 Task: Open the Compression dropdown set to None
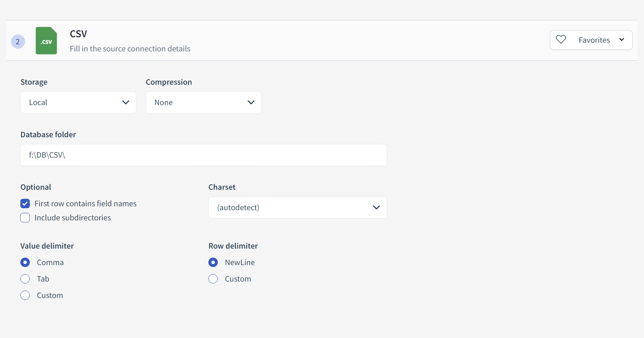click(203, 102)
